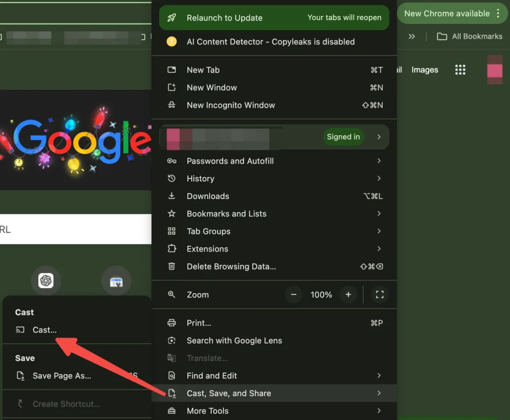This screenshot has width=510, height=420.
Task: Open a New Incognito Window
Action: point(231,105)
